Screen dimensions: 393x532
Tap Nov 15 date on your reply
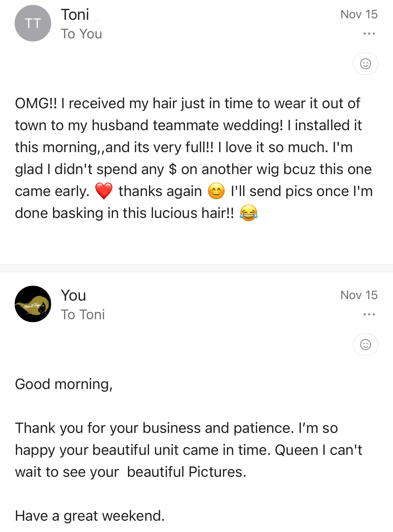(x=359, y=295)
